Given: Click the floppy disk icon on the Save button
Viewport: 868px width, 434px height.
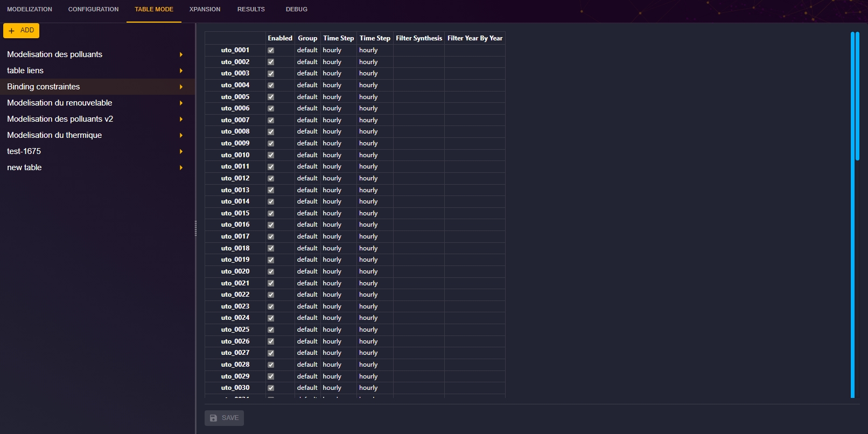Looking at the screenshot, I should click(213, 418).
